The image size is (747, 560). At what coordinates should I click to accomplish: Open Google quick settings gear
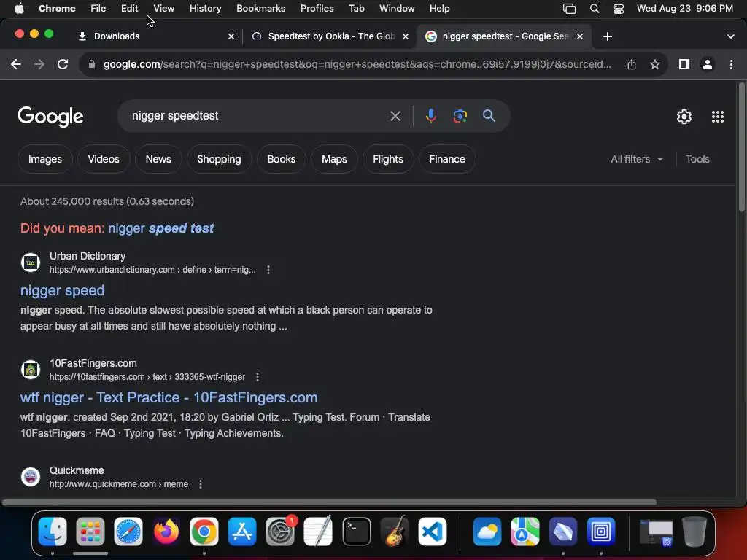(684, 117)
